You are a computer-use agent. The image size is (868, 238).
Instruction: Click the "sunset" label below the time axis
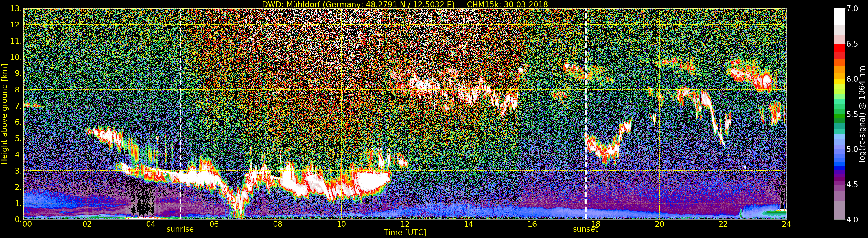pyautogui.click(x=585, y=229)
